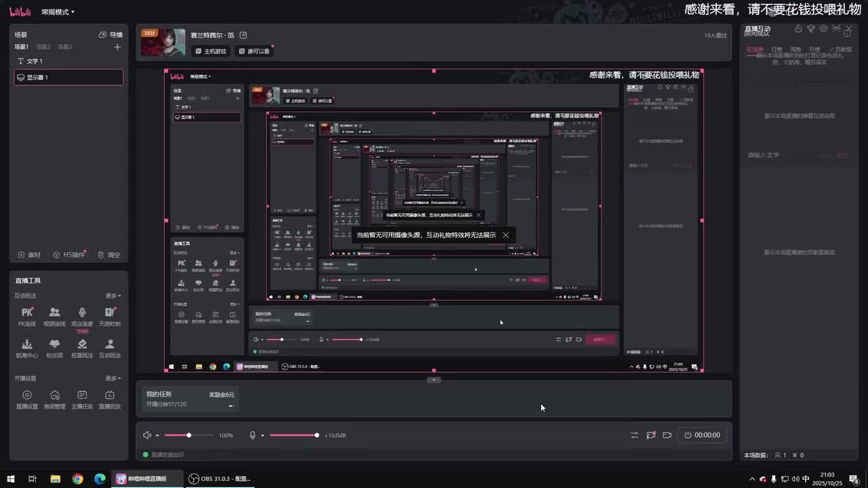This screenshot has height=488, width=868.
Task: Select the 显示器 1 source
Action: pyautogui.click(x=68, y=77)
